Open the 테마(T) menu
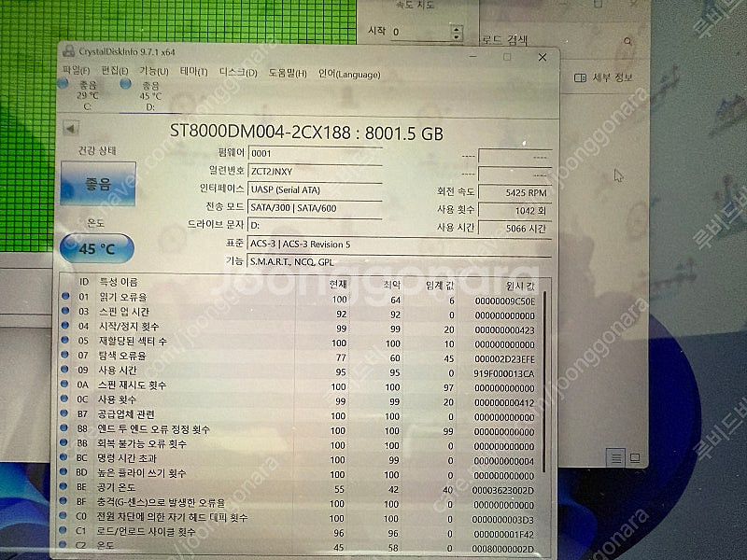The height and width of the screenshot is (560, 747). coord(194,72)
